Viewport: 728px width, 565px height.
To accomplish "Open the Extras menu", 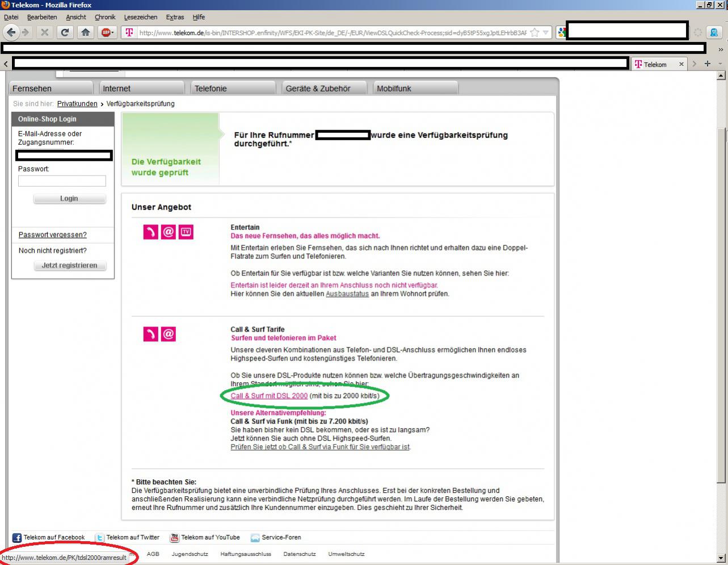I will (175, 17).
